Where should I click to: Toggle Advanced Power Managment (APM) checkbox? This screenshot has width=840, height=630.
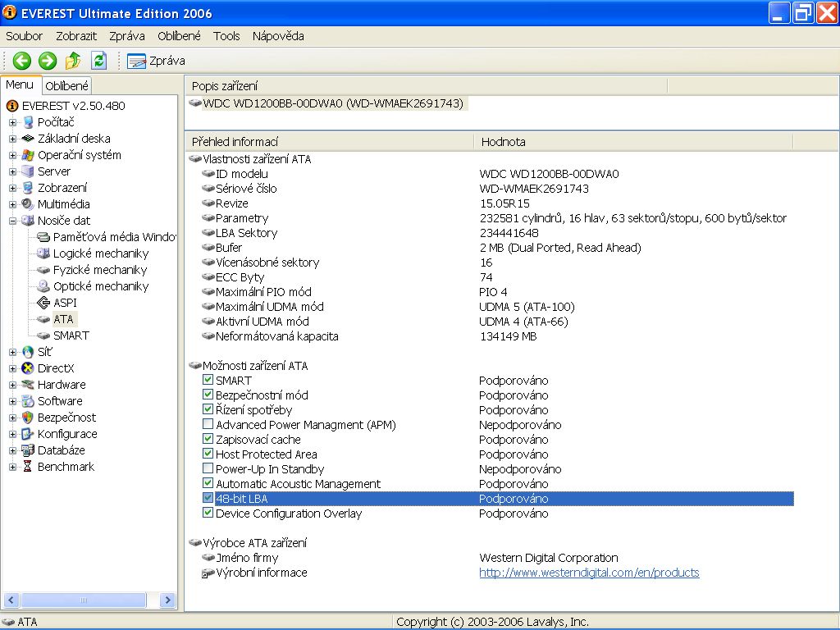coord(208,425)
